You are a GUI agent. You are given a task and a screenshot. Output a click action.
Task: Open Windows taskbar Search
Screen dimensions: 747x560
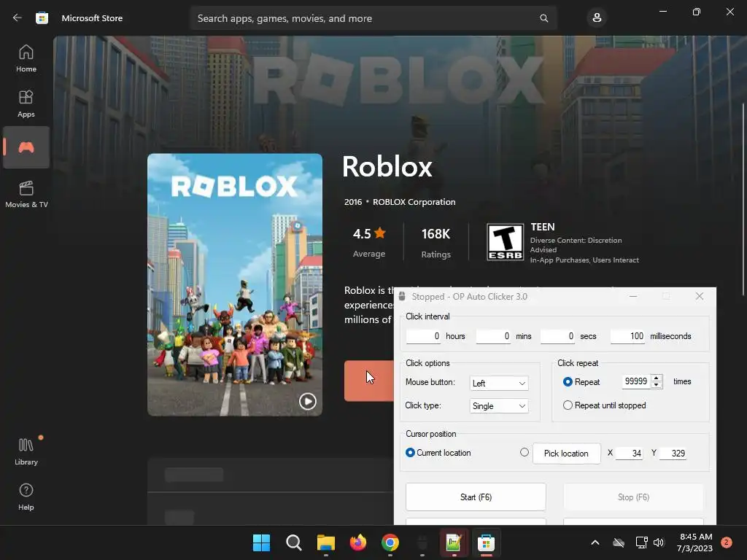[x=293, y=542]
